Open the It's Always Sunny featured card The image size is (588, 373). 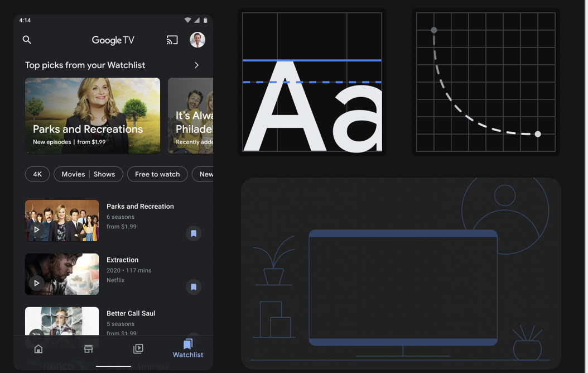point(190,116)
